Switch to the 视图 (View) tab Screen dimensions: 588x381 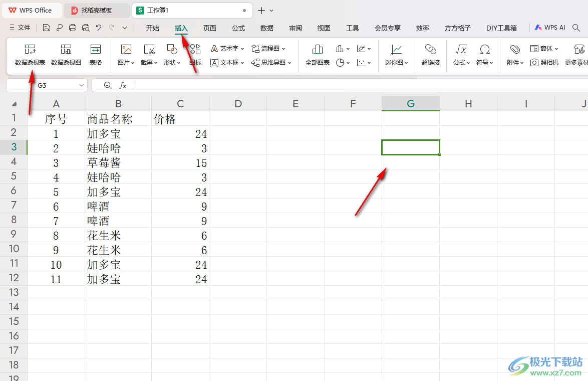click(324, 28)
